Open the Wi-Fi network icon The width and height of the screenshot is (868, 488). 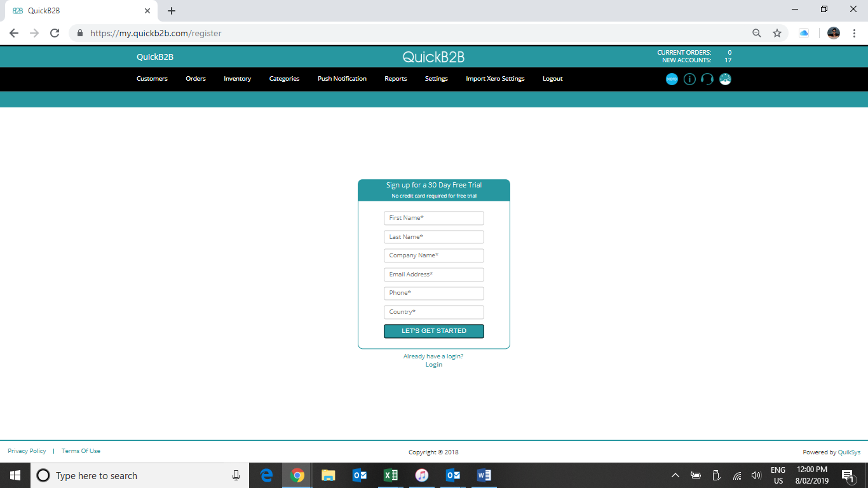tap(737, 475)
